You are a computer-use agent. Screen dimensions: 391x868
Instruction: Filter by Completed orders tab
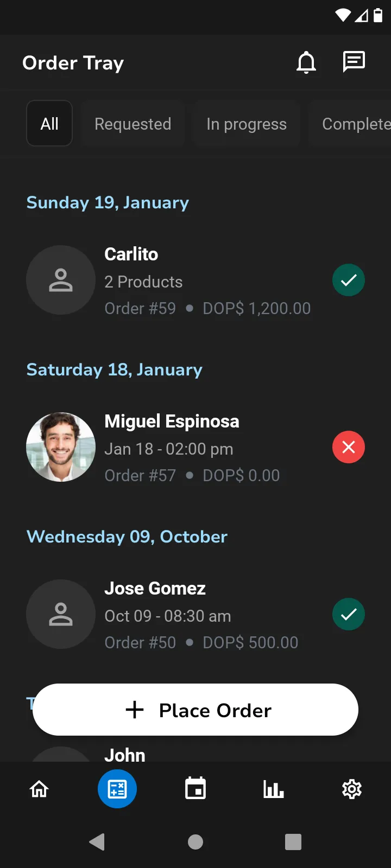pos(353,124)
